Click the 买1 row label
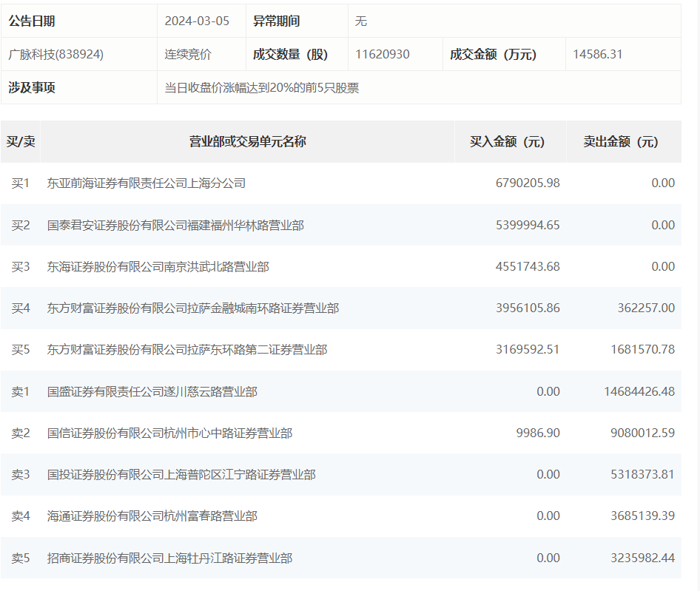 21,183
